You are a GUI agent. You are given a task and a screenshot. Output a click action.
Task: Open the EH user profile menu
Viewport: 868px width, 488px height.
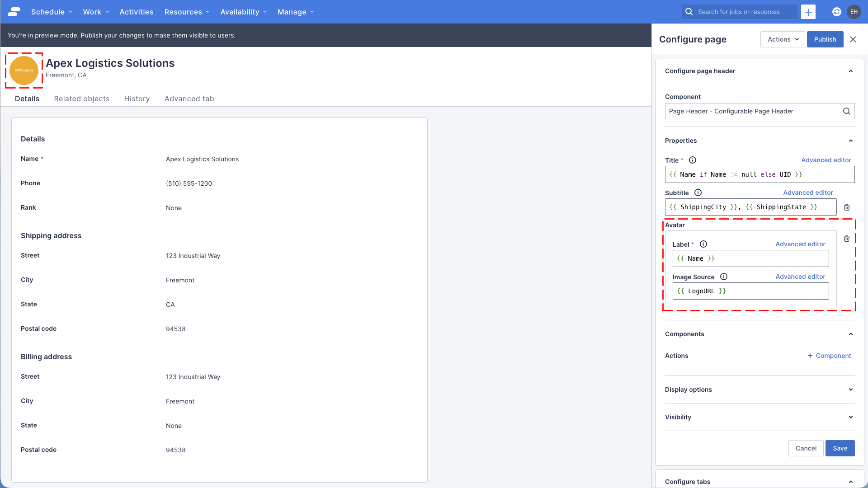[x=854, y=12]
